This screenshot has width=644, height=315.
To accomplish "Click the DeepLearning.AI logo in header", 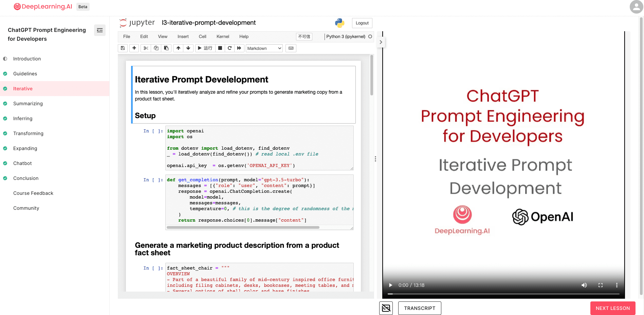I will coord(43,6).
